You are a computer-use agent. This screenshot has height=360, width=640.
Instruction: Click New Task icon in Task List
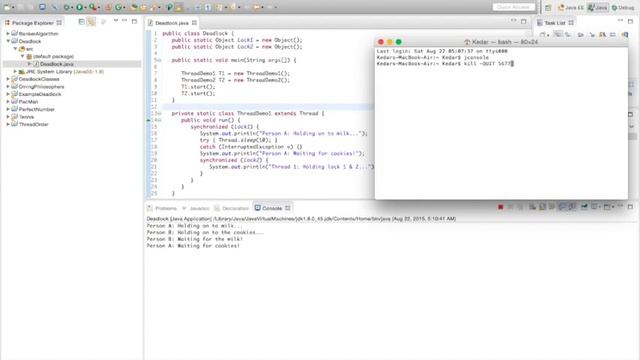(542, 34)
